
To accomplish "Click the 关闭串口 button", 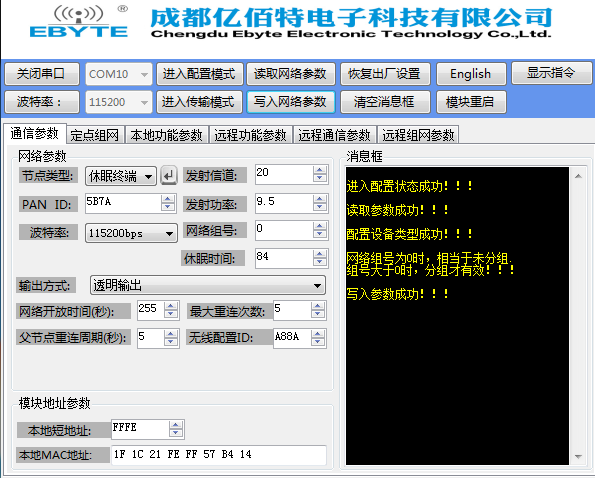I will coord(42,74).
